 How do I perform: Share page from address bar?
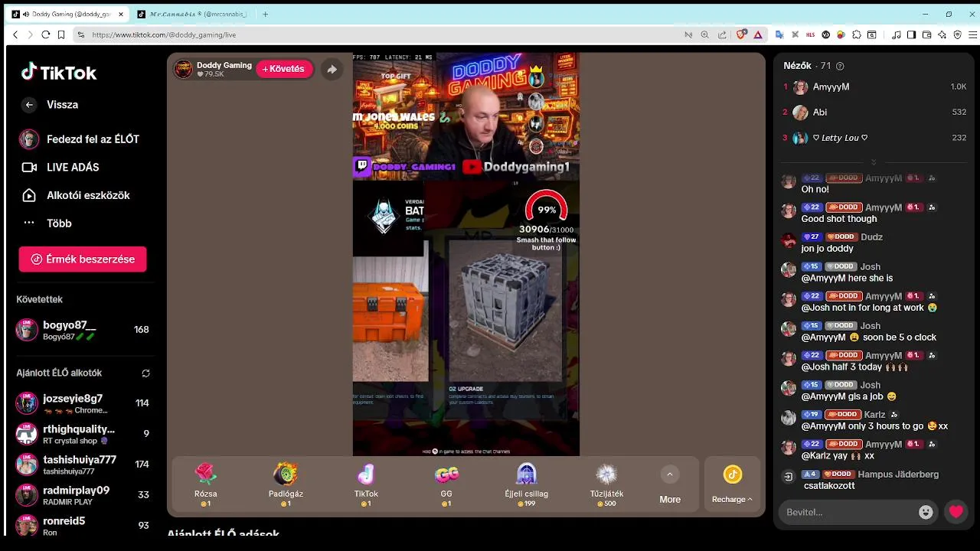pos(721,34)
